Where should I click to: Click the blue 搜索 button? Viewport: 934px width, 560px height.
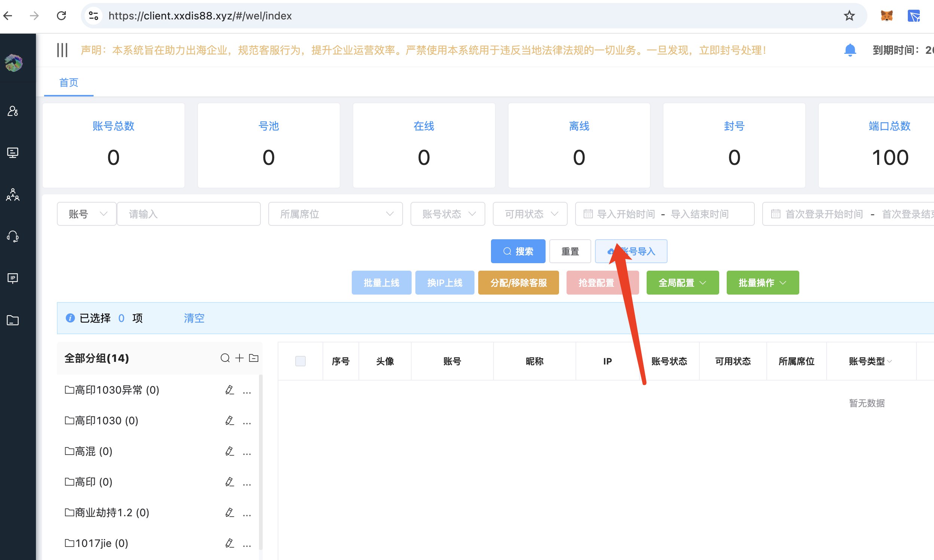[x=518, y=251]
